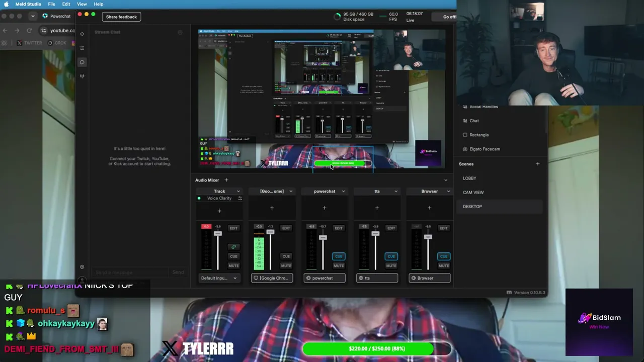Edit the powerchat channel settings
Viewport: 644px width, 362px height.
point(339,228)
